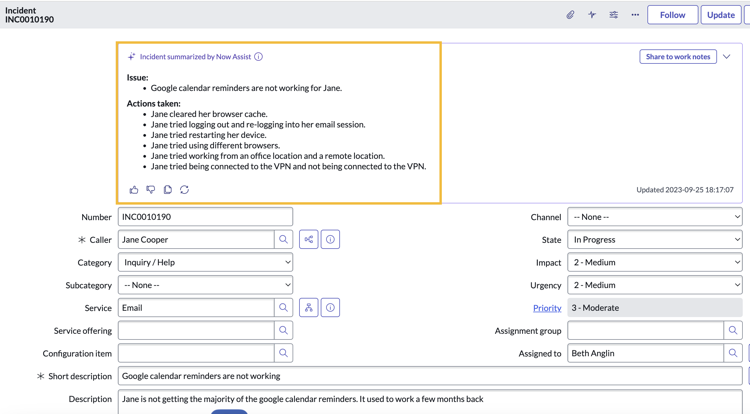Click the Service field containing Email
Image resolution: width=750 pixels, height=414 pixels.
tap(196, 308)
